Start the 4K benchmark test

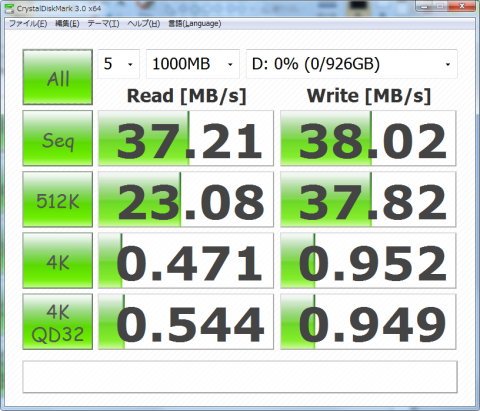[x=58, y=260]
